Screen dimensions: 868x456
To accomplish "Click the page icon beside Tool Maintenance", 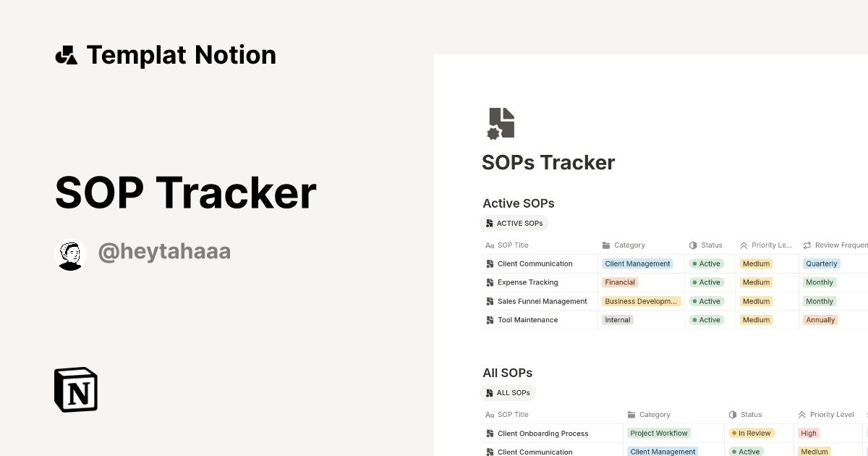I will click(490, 319).
